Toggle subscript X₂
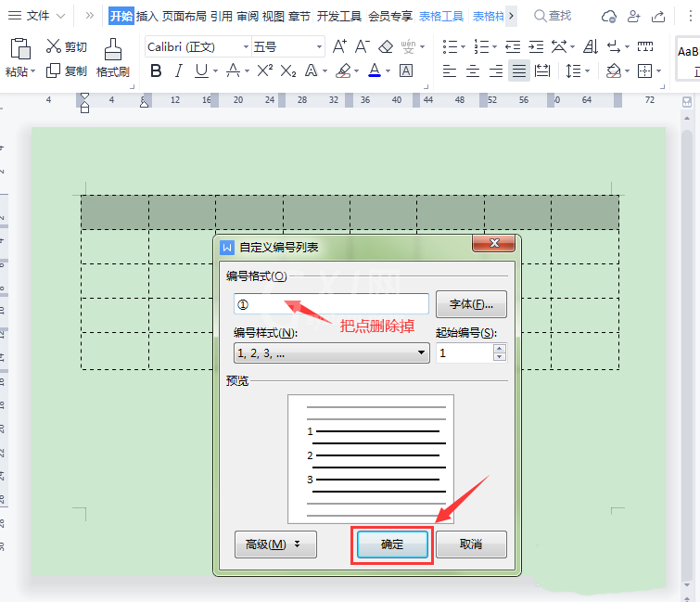Image resolution: width=700 pixels, height=602 pixels. [x=288, y=70]
